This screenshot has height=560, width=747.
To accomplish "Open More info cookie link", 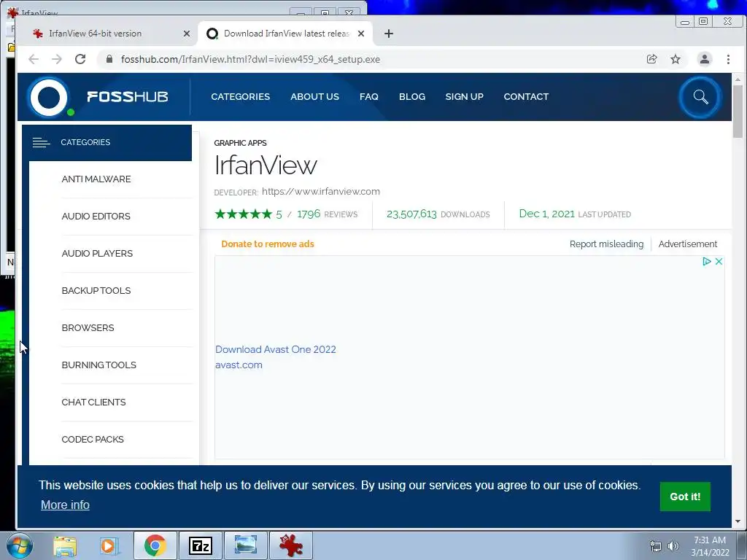I will 65,505.
